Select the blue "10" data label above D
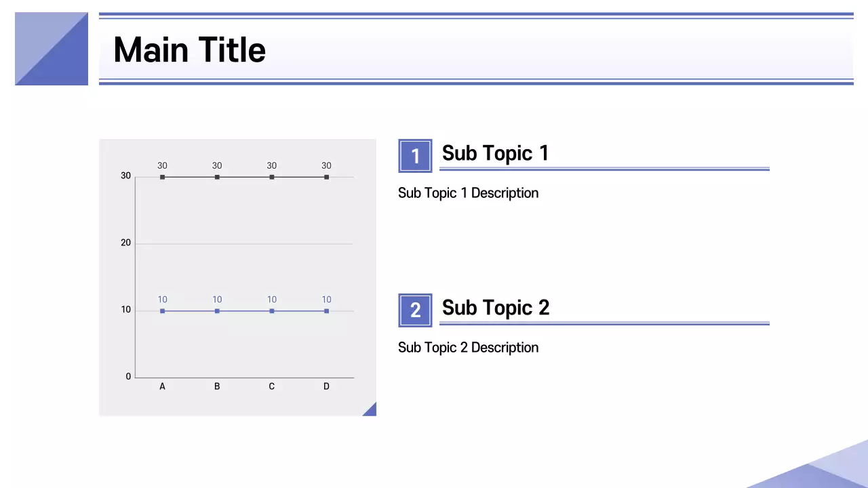 tap(326, 300)
